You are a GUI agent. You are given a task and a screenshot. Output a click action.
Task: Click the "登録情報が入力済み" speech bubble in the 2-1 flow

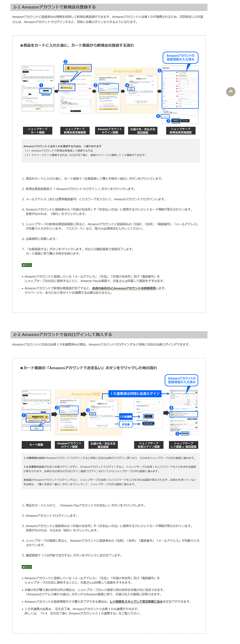(180, 58)
